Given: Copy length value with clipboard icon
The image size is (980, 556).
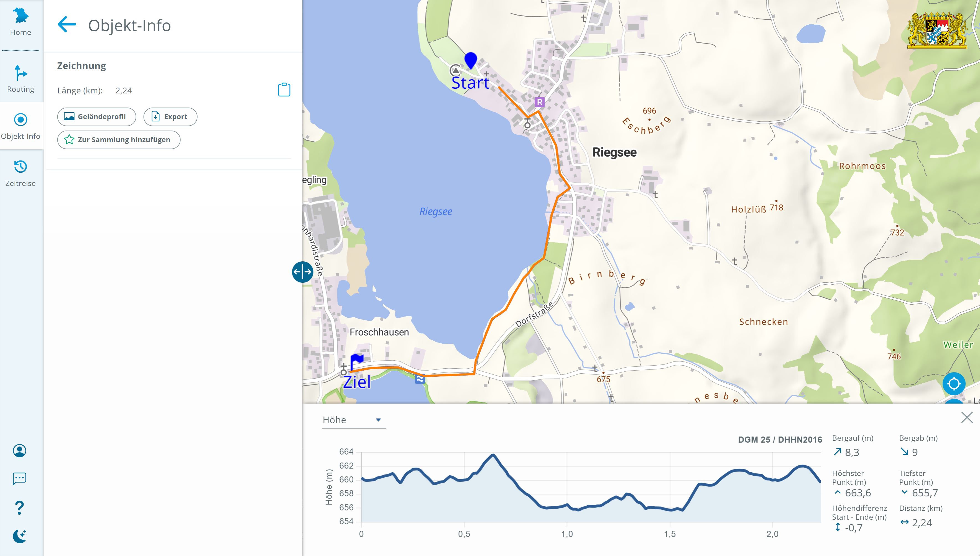Looking at the screenshot, I should coord(284,90).
